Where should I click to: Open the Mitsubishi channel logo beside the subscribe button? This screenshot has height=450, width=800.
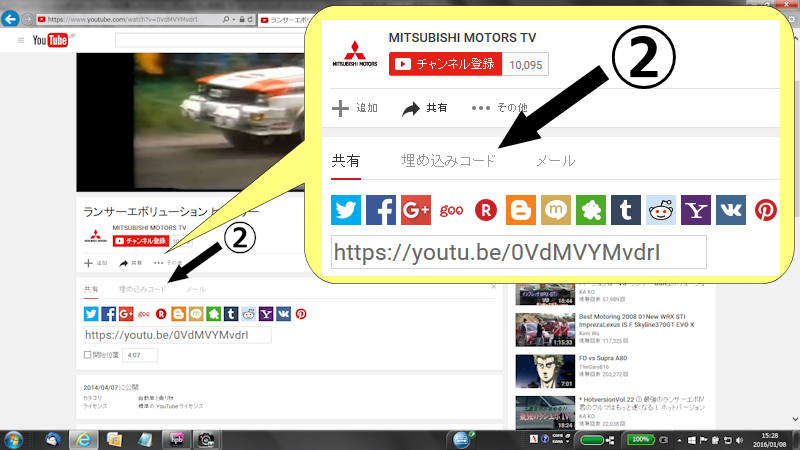[x=95, y=236]
